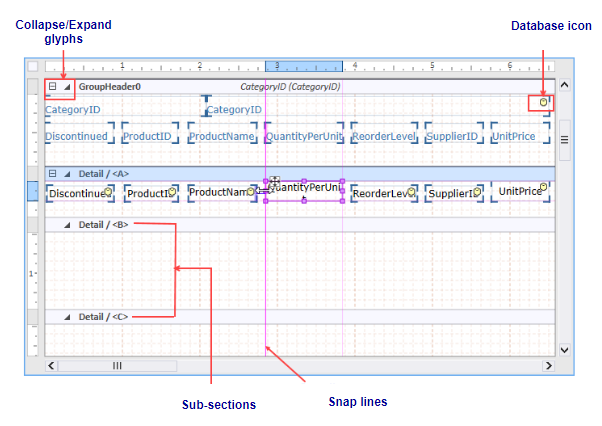This screenshot has width=602, height=426.
Task: Click database icon on Detail Discontinued field
Action: tap(109, 187)
